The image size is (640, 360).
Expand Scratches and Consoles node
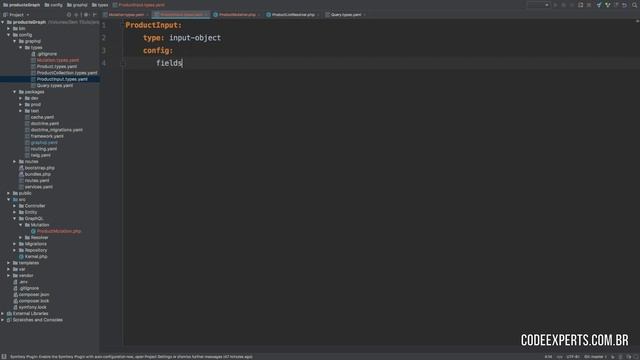click(x=3, y=320)
